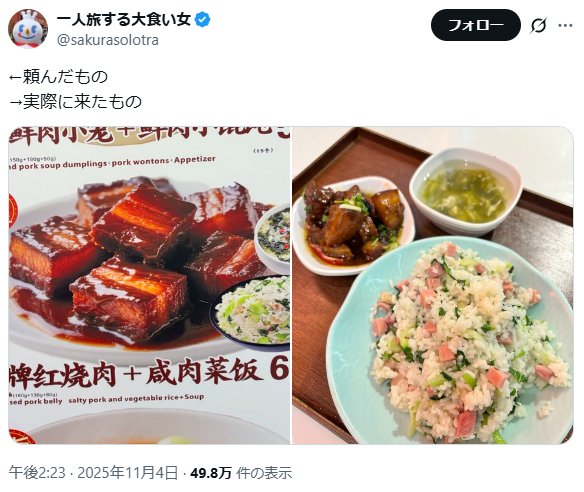The image size is (584, 492).
Task: Click the green soup bowl in the right photo
Action: click(466, 191)
